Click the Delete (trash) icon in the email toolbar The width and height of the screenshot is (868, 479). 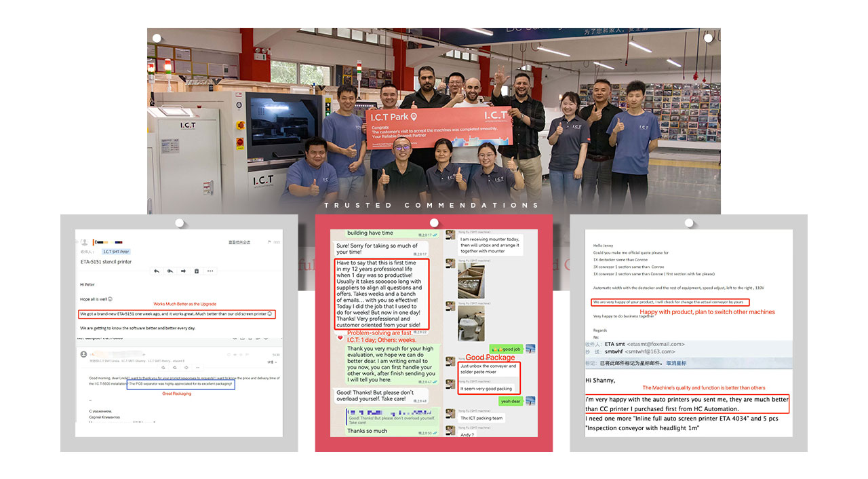click(197, 271)
